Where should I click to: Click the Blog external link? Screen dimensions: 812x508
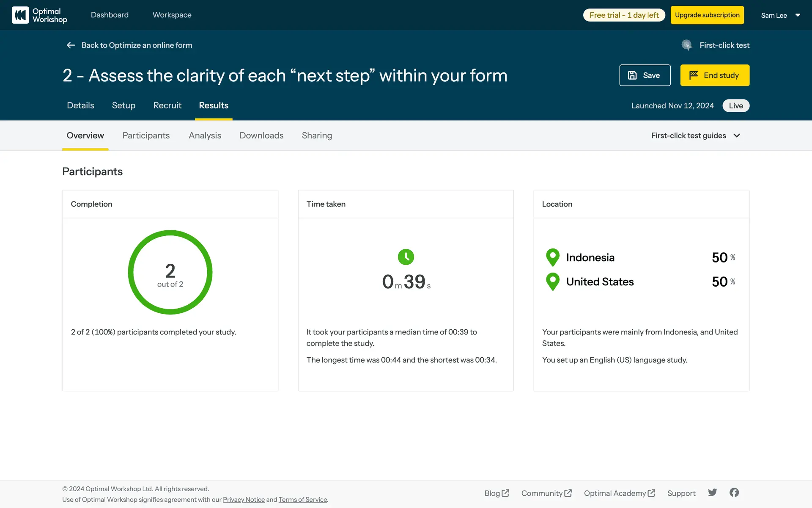click(x=497, y=493)
